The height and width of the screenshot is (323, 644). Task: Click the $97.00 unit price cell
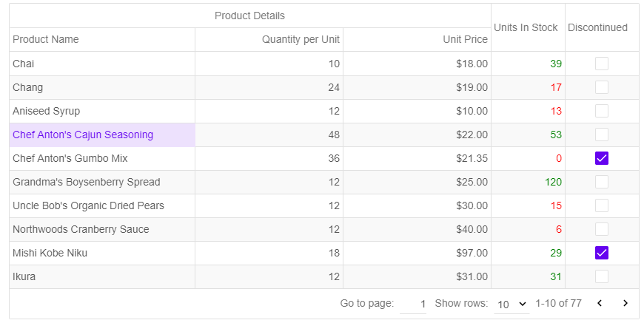(x=472, y=253)
